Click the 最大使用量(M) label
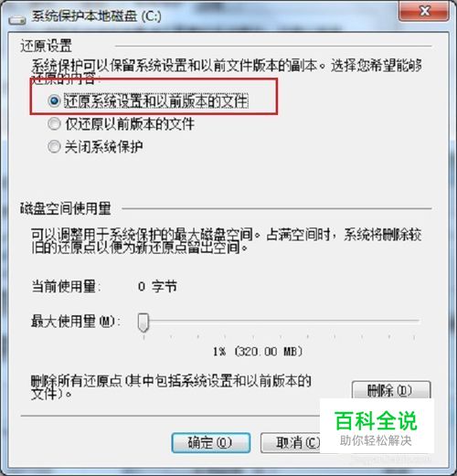457x476 pixels. (76, 322)
